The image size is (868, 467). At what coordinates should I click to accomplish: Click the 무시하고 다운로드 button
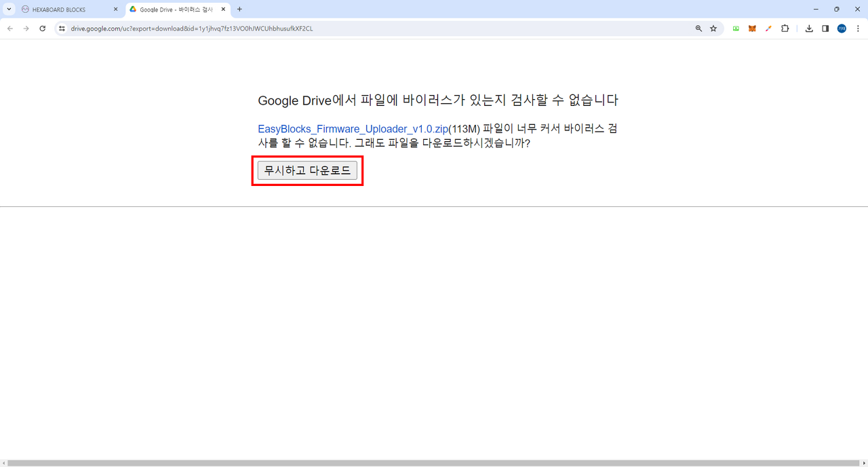click(x=307, y=170)
